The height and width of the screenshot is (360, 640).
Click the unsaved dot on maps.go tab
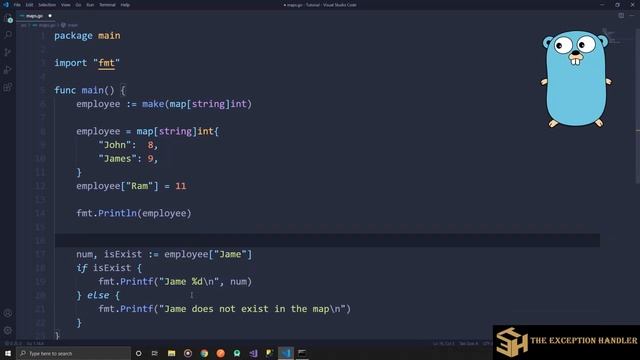(50, 16)
